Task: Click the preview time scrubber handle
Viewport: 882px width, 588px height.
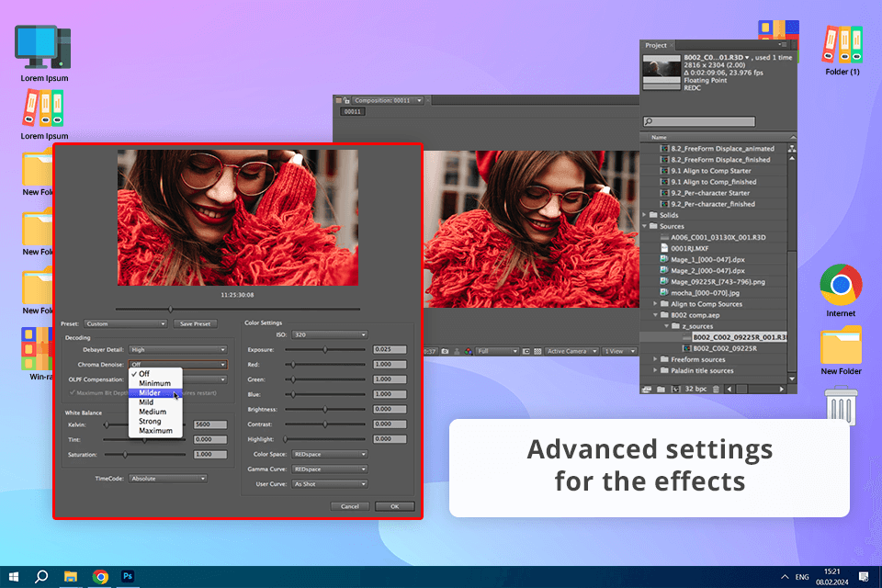Action: pyautogui.click(x=171, y=309)
